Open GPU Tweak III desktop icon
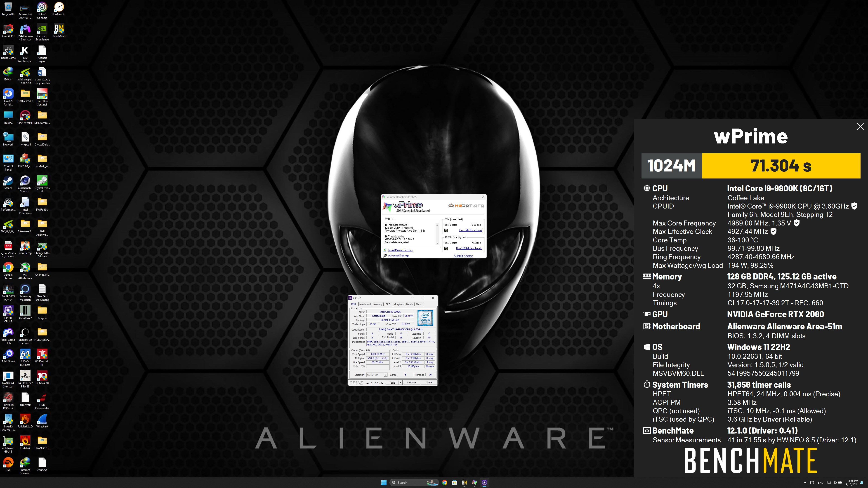868x488 pixels. point(25,117)
